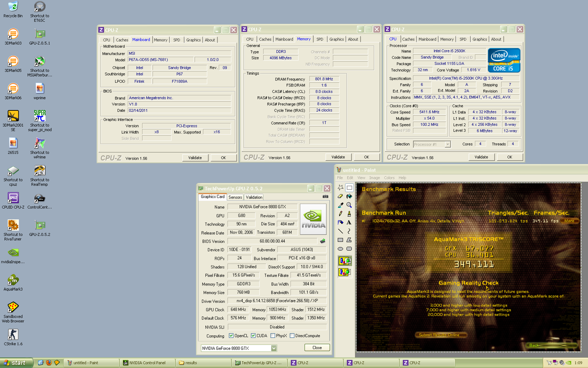Select the Recycle Bin desktop icon
The height and width of the screenshot is (368, 588).
tap(13, 10)
